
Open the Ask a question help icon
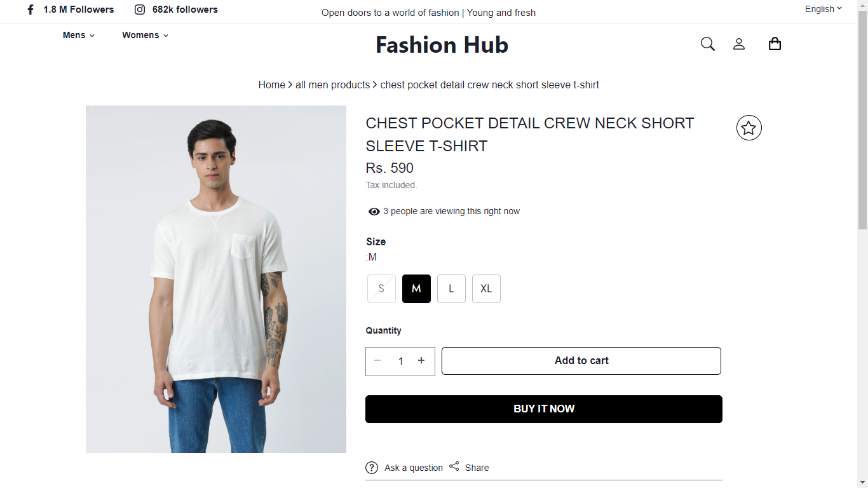point(372,468)
